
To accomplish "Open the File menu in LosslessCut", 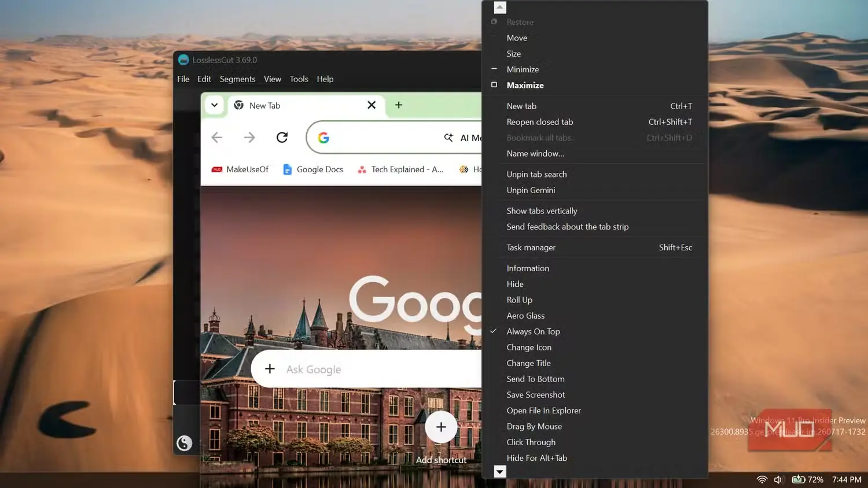I will tap(183, 79).
